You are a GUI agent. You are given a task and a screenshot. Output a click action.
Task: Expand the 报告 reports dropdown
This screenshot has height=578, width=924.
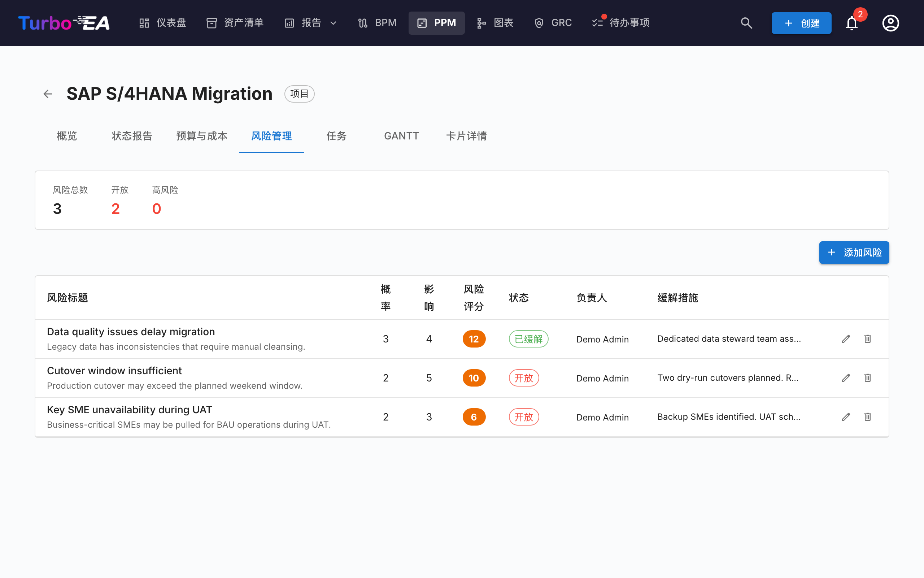(x=311, y=23)
